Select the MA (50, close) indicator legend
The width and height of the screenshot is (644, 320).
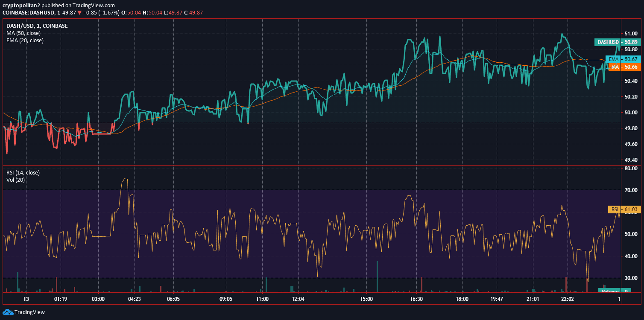[23, 33]
